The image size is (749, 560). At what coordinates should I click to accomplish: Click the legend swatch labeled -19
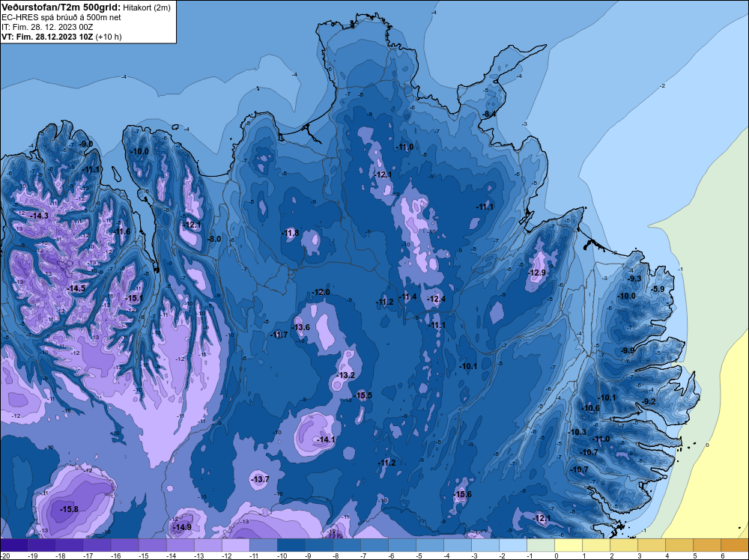(41, 545)
